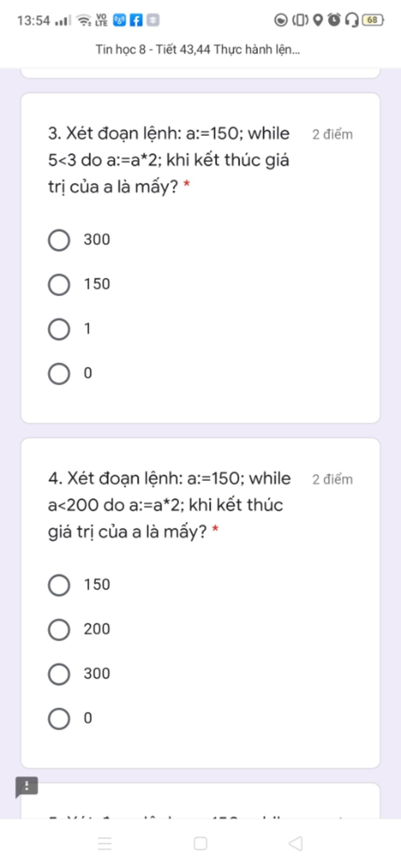401x868 pixels.
Task: Tap the Wi-Fi signal icon
Action: 84,20
